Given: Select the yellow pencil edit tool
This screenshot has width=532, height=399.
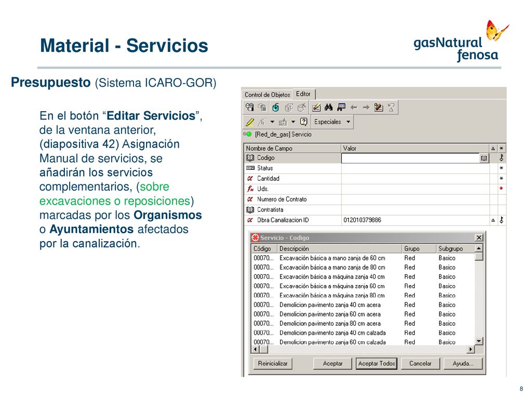Looking at the screenshot, I should click(x=250, y=122).
